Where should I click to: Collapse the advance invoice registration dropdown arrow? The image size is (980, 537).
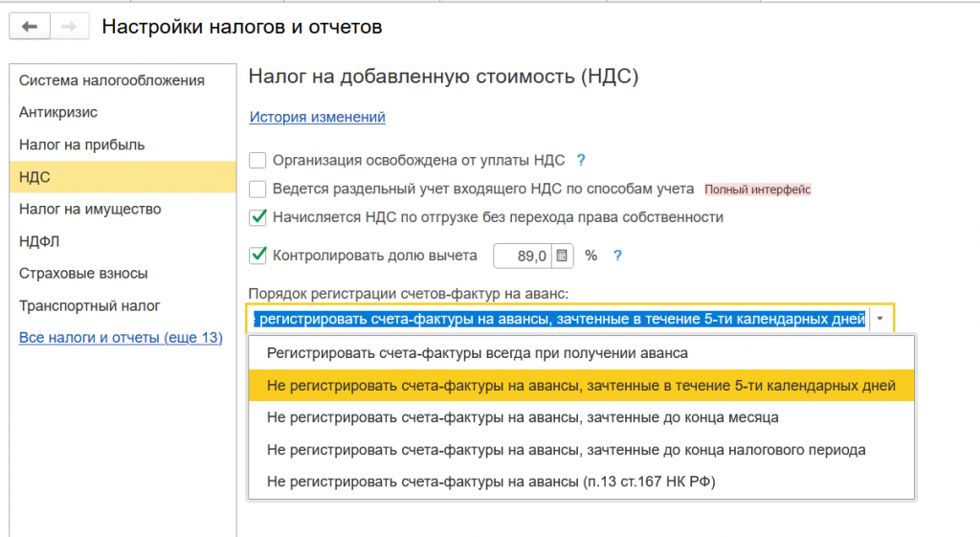[x=881, y=319]
